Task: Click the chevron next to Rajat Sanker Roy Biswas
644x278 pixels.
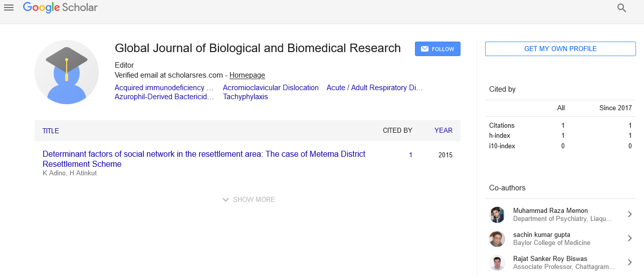Action: pos(630,262)
